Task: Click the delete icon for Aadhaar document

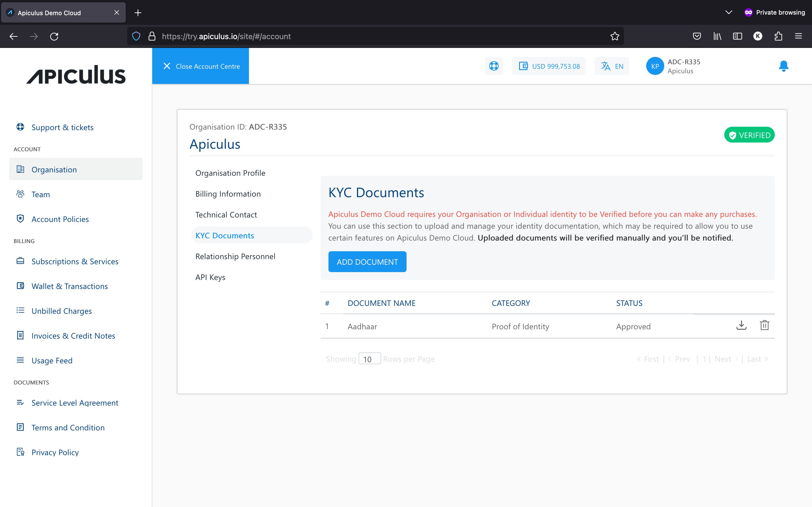Action: coord(764,325)
